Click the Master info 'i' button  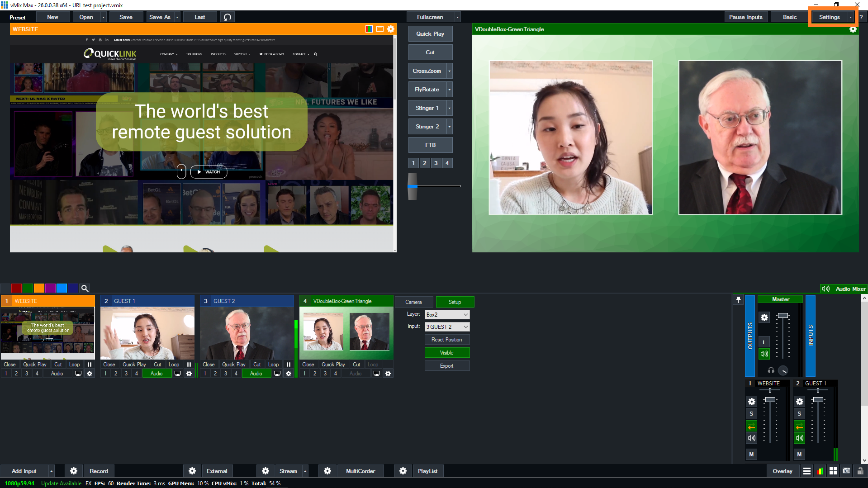pos(764,342)
